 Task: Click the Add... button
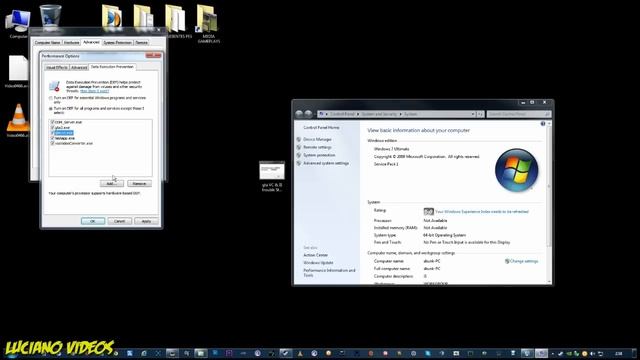tap(111, 184)
